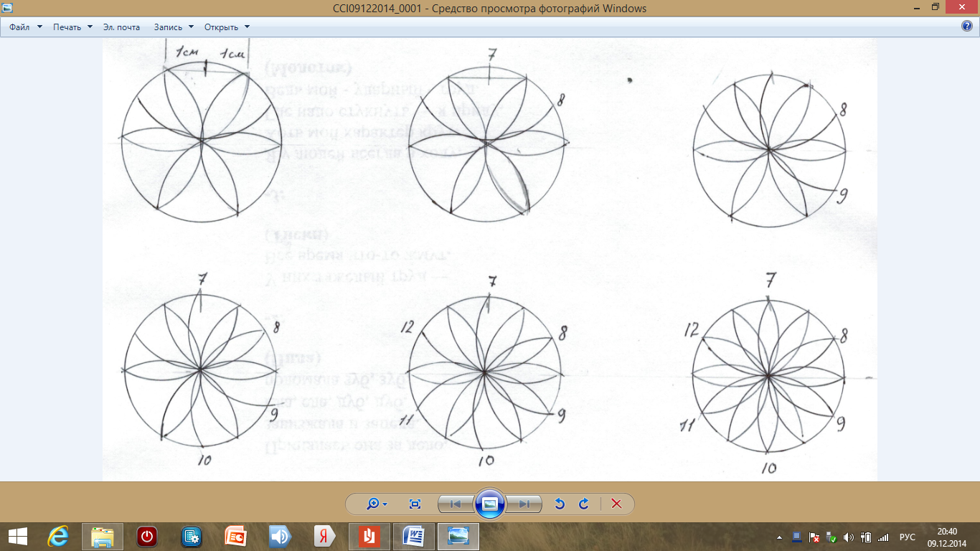
Task: Open the Открыть dropdown menu
Action: click(x=227, y=27)
